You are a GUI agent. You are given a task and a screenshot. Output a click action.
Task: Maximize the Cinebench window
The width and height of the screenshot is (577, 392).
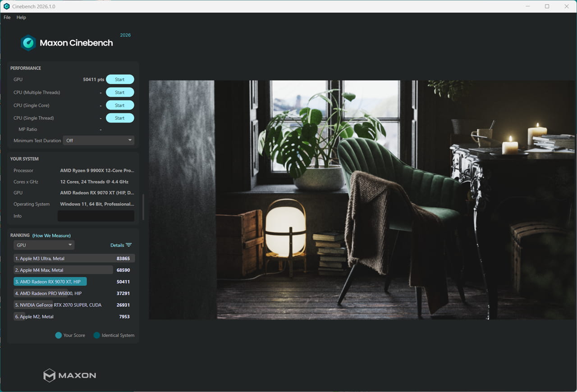547,6
